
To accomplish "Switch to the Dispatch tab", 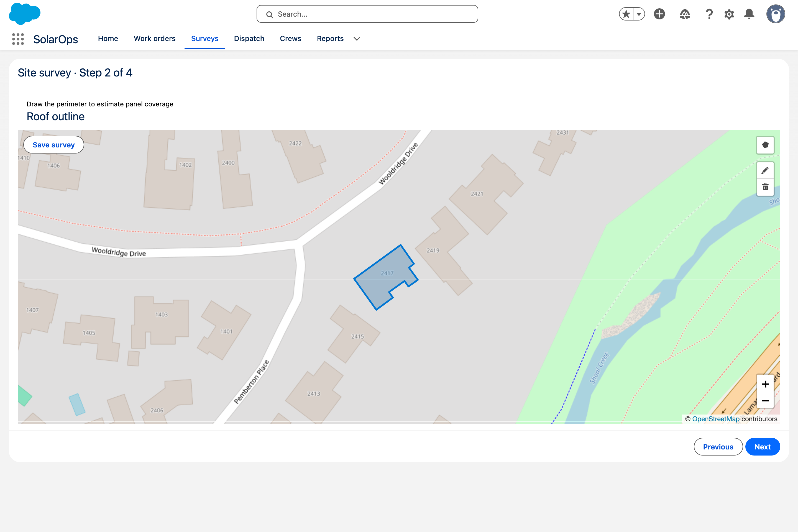I will pyautogui.click(x=249, y=39).
